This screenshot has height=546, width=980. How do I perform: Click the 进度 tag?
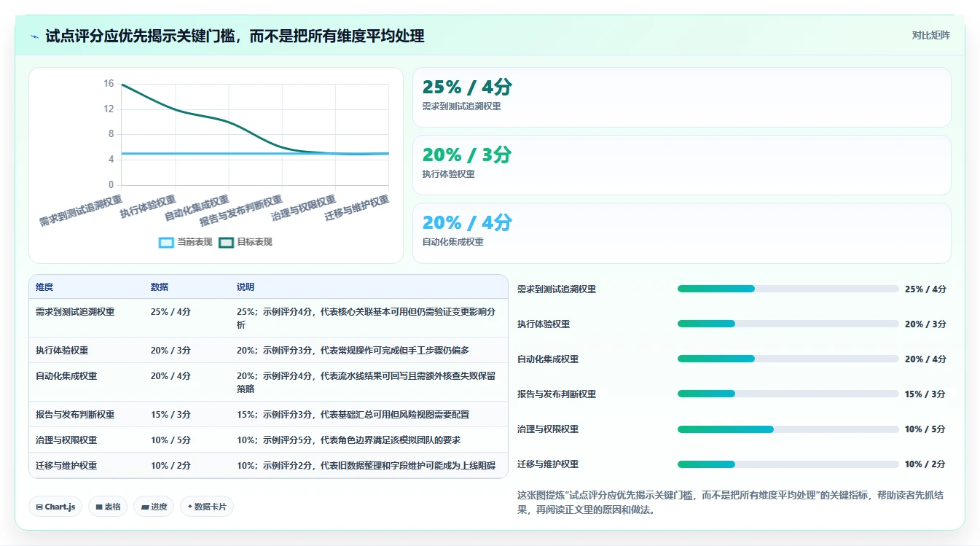point(154,507)
